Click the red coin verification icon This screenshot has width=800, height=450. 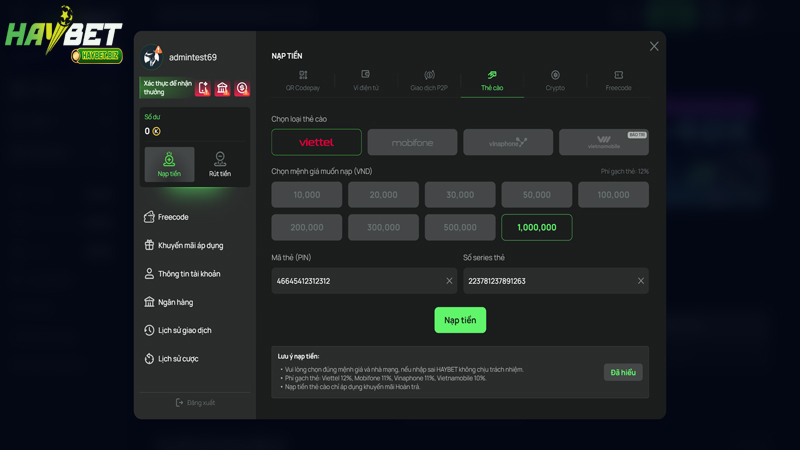pos(241,89)
